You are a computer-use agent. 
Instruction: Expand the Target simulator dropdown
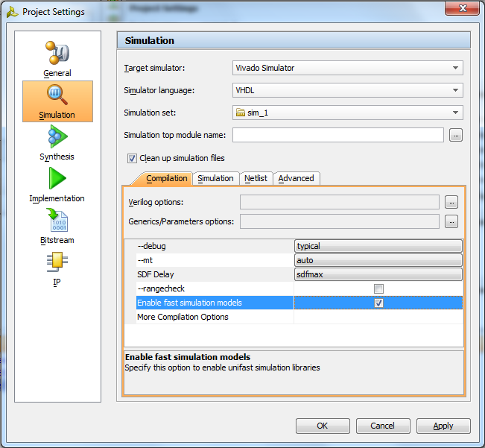coord(348,68)
